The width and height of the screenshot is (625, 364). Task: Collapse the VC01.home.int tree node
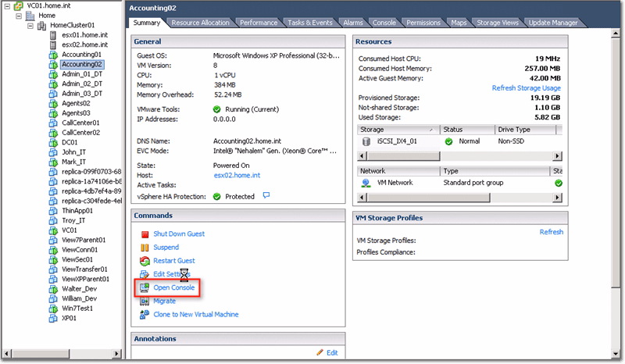[7, 6]
